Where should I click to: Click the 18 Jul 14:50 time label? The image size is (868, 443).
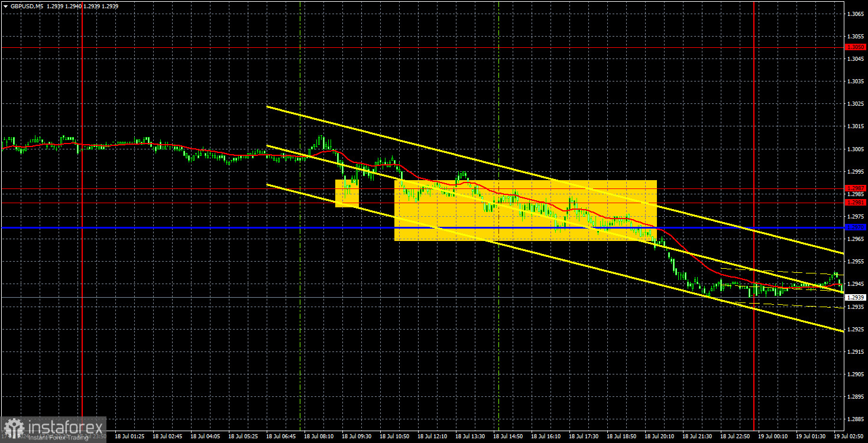click(508, 437)
